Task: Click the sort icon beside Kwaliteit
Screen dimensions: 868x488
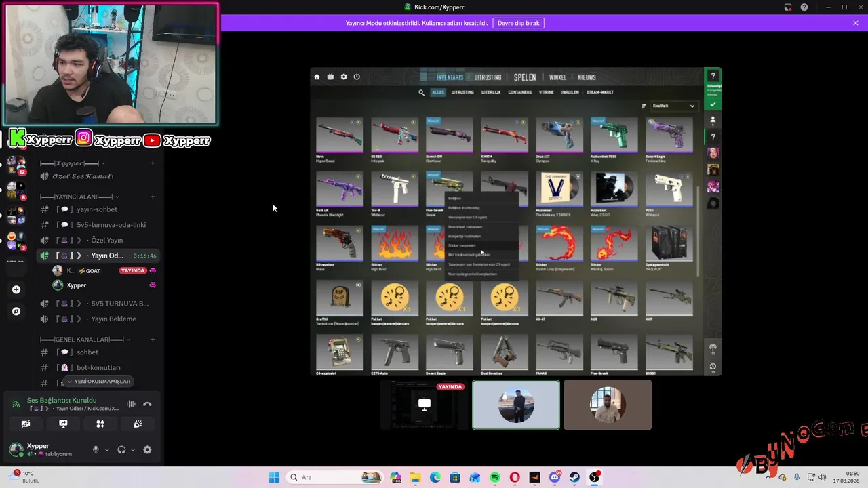Action: pos(644,106)
